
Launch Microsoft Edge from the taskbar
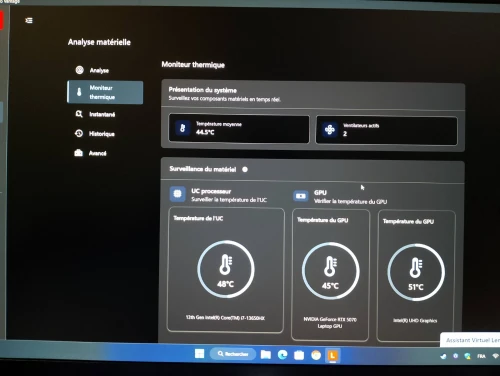pyautogui.click(x=282, y=355)
